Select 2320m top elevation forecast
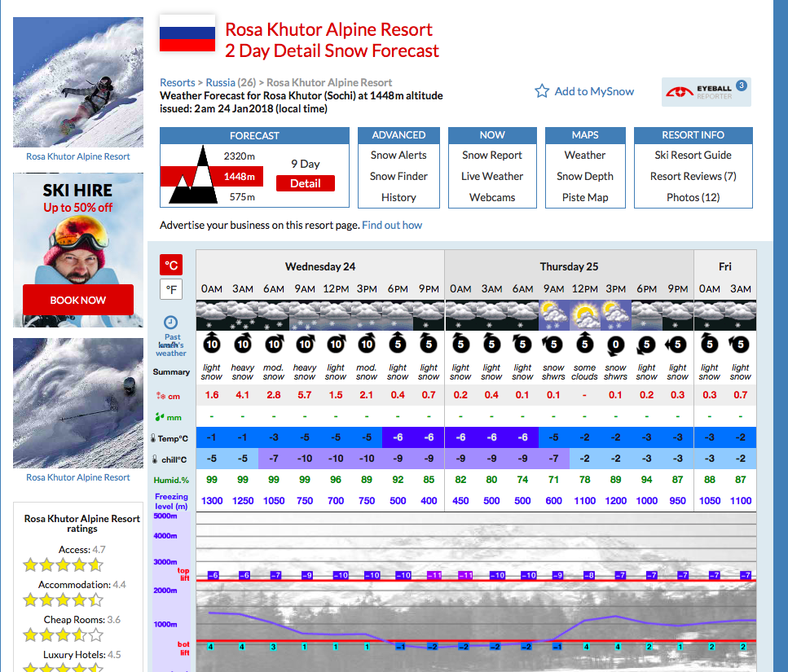The height and width of the screenshot is (672, 788). (x=240, y=156)
